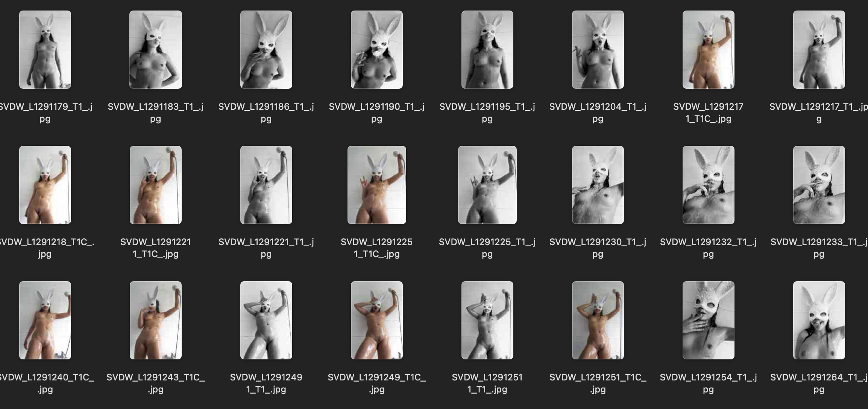Click the SVDW_L1291183_T1_.jpg file thumbnail
Viewport: 868px width, 409px height.
pyautogui.click(x=156, y=50)
